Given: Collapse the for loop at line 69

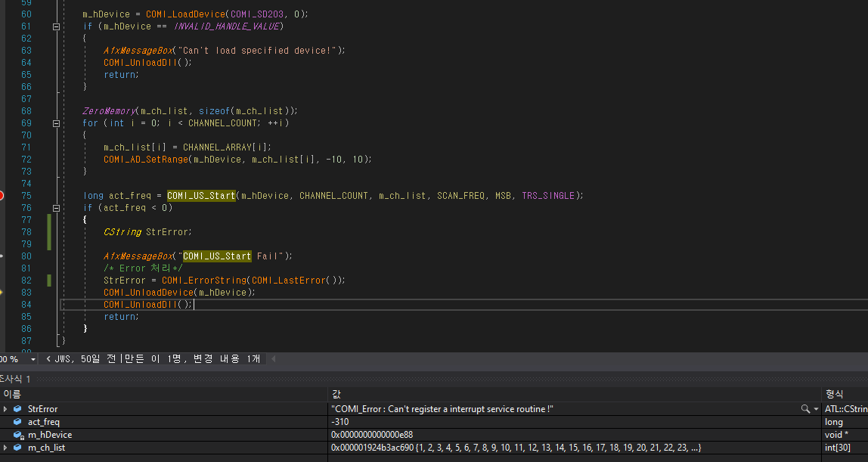Looking at the screenshot, I should [56, 123].
